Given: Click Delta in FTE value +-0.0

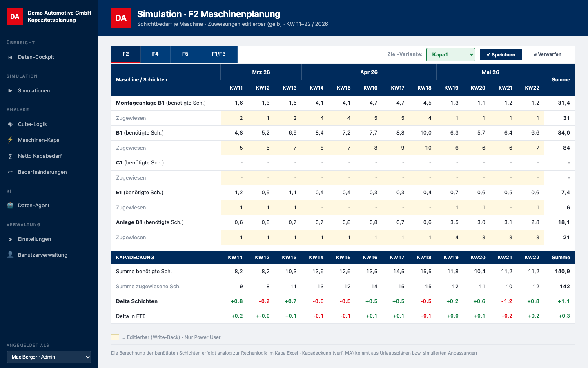Looking at the screenshot, I should point(263,316).
